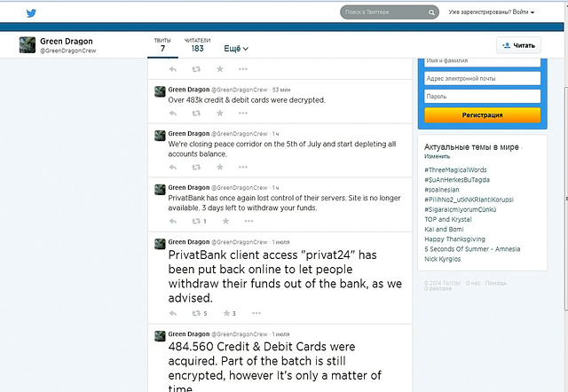
Task: Click 'О нас' footer link
Action: click(x=473, y=283)
